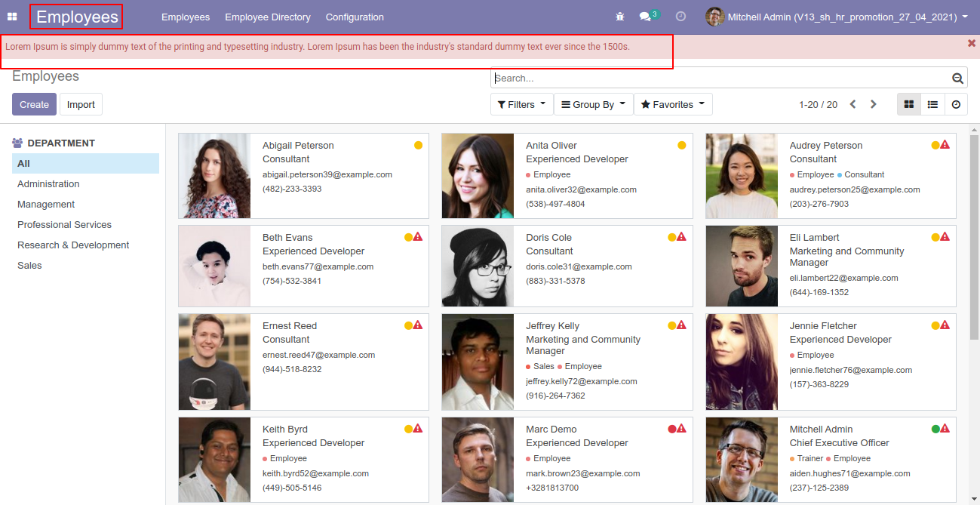Click Mitchell Admin's green presence dot

point(935,429)
